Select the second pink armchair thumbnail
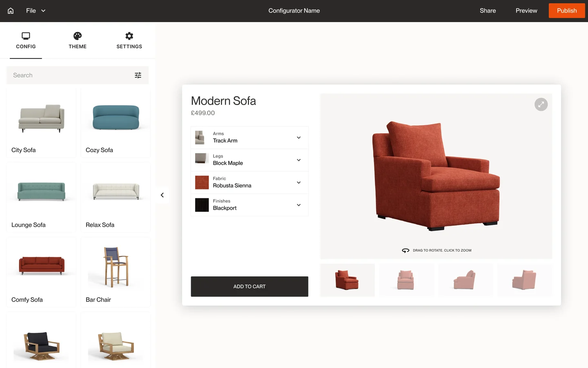Screen dimensions: 588x368 click(x=465, y=280)
